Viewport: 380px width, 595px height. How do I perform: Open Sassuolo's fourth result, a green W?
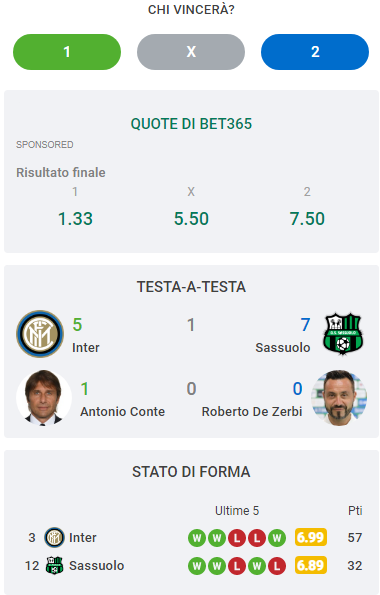(257, 566)
